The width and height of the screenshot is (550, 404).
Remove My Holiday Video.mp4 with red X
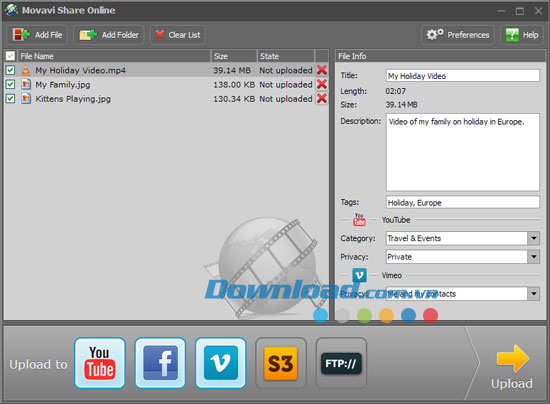click(322, 70)
